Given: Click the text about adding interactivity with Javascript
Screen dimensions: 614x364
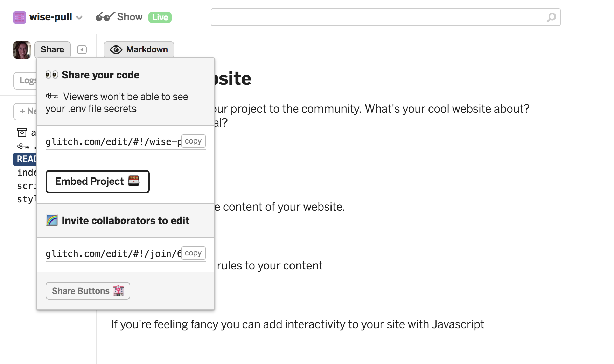Looking at the screenshot, I should pos(298,324).
